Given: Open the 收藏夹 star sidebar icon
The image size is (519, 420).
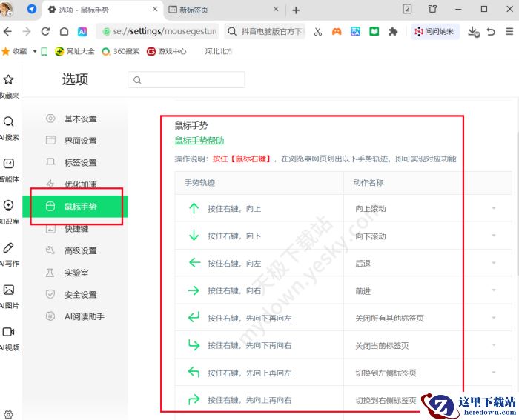Looking at the screenshot, I should tap(9, 85).
